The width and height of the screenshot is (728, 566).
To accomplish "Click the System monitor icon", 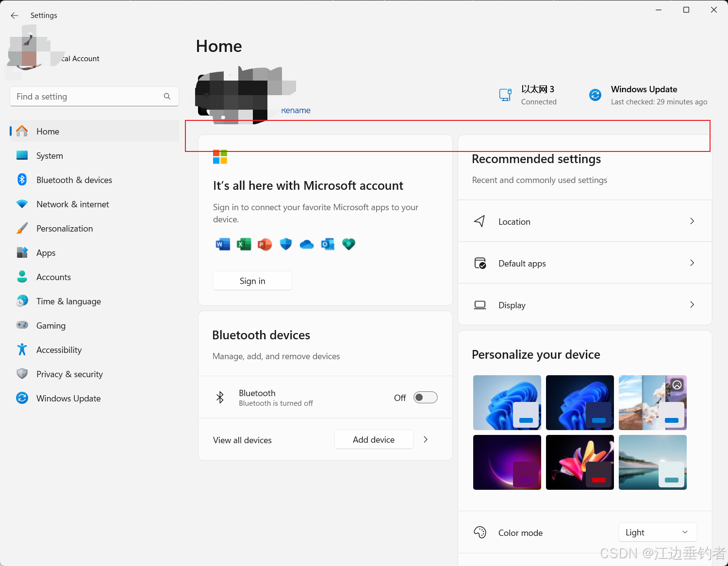I will click(22, 155).
